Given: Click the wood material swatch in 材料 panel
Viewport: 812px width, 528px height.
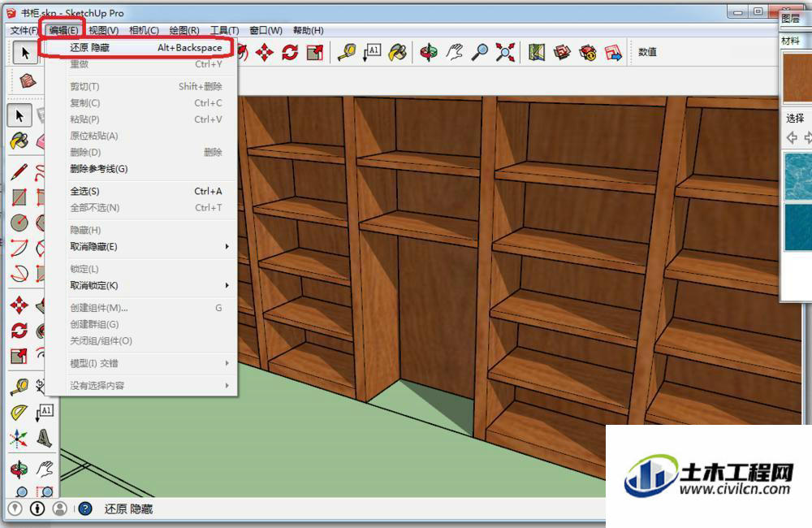Looking at the screenshot, I should [797, 76].
